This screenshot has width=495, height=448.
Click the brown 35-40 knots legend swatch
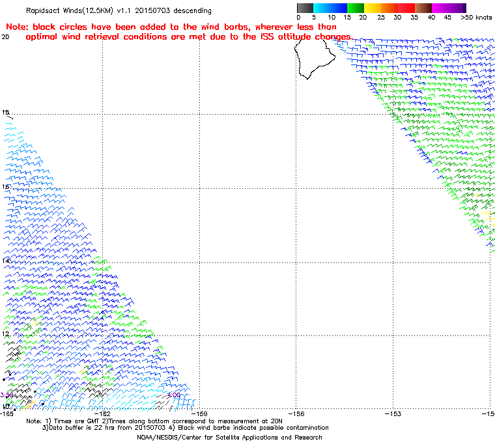click(x=423, y=8)
